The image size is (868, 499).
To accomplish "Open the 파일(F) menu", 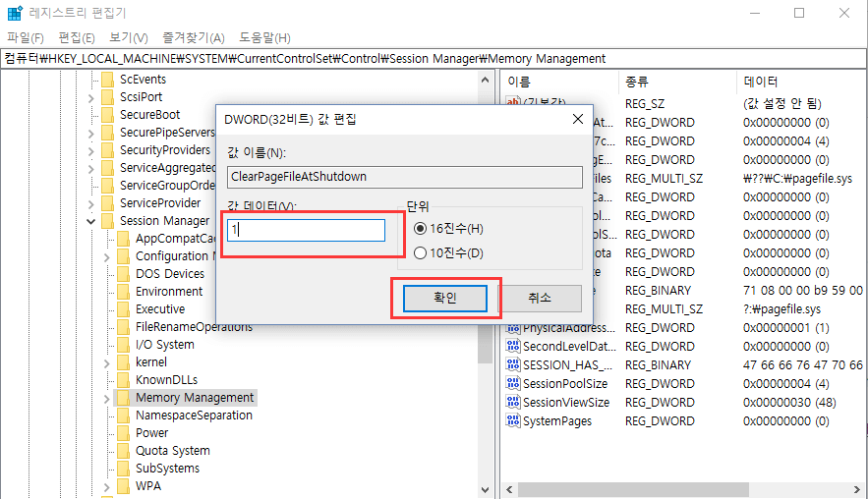I will click(26, 37).
